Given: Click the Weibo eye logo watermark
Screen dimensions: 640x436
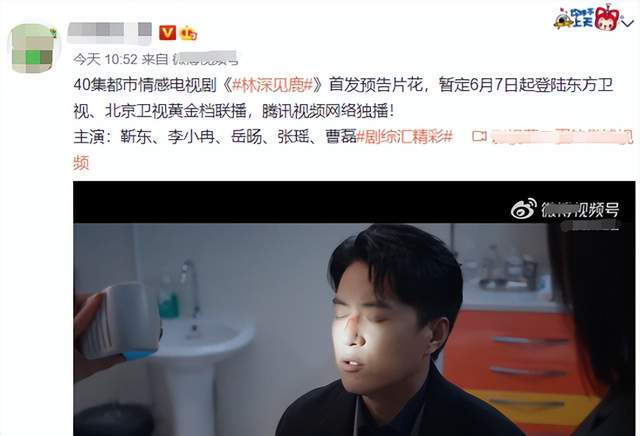Looking at the screenshot, I should point(524,209).
